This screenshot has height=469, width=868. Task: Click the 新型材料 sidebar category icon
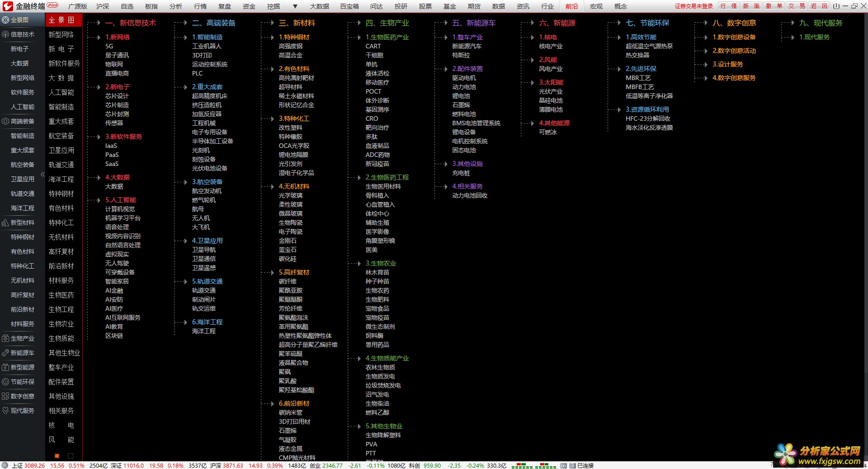[x=6, y=223]
